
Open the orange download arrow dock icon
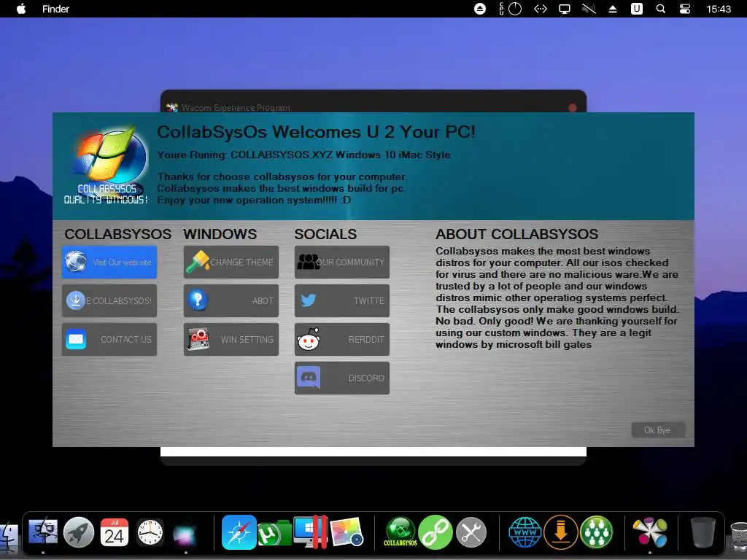pos(561,532)
